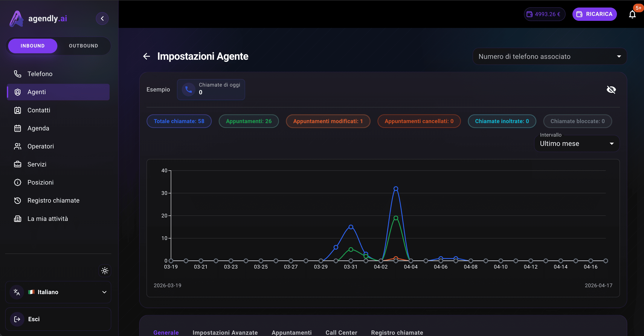
Task: Open notifications via the bell icon
Action: coord(632,14)
